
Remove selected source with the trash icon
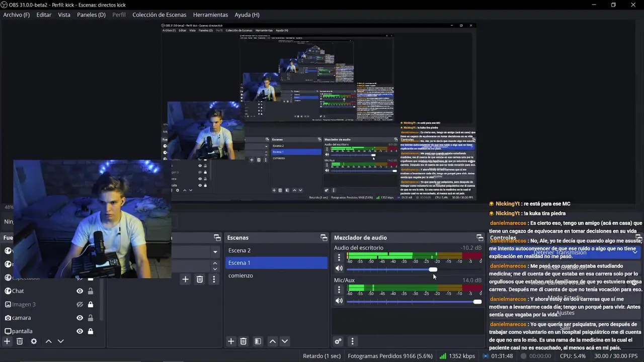point(20,341)
